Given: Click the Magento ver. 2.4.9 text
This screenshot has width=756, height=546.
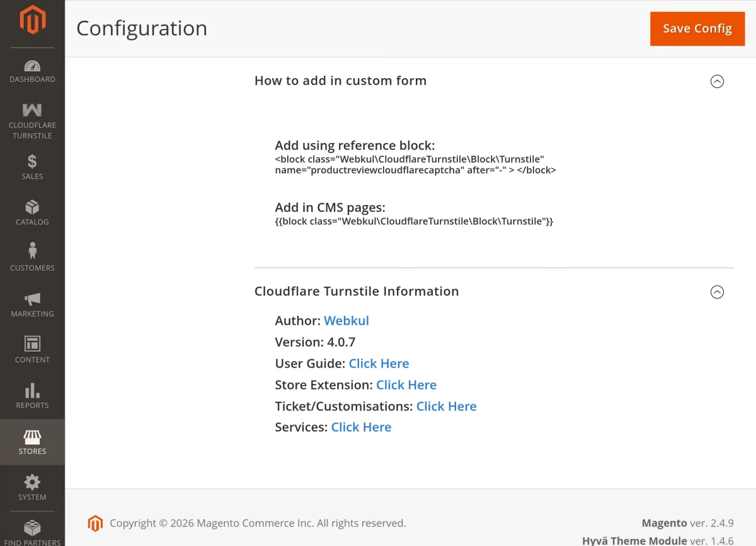Looking at the screenshot, I should (688, 523).
